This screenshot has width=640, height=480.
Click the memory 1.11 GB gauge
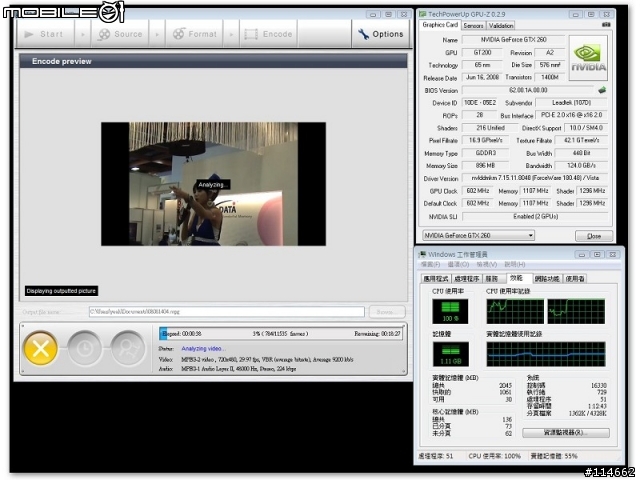450,354
